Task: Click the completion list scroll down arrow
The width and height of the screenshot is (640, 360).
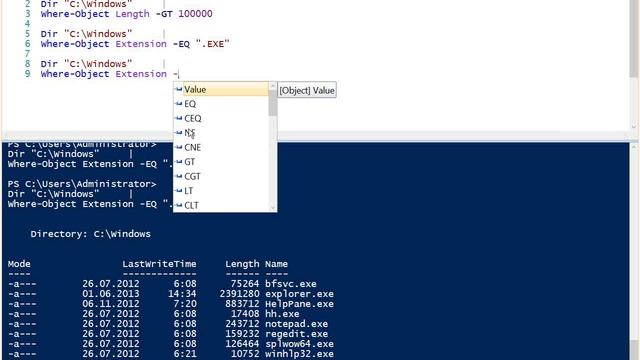Action: pos(273,208)
